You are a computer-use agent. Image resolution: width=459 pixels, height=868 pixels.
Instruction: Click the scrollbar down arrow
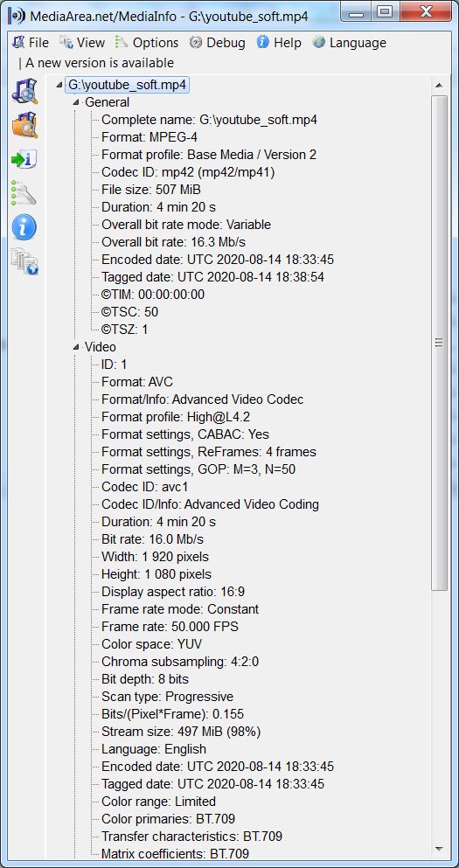click(439, 849)
